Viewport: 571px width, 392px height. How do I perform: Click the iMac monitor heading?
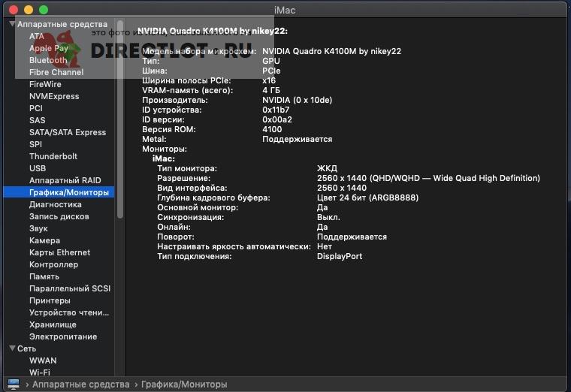tap(164, 158)
